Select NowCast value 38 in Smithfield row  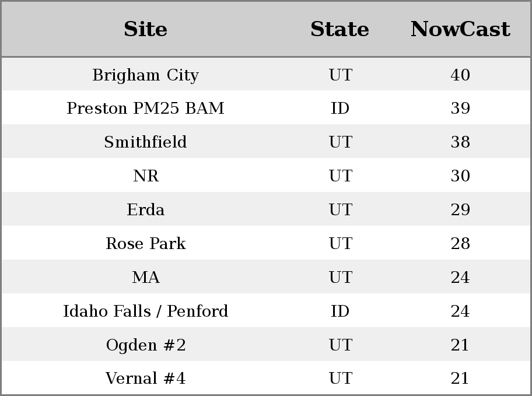(460, 142)
